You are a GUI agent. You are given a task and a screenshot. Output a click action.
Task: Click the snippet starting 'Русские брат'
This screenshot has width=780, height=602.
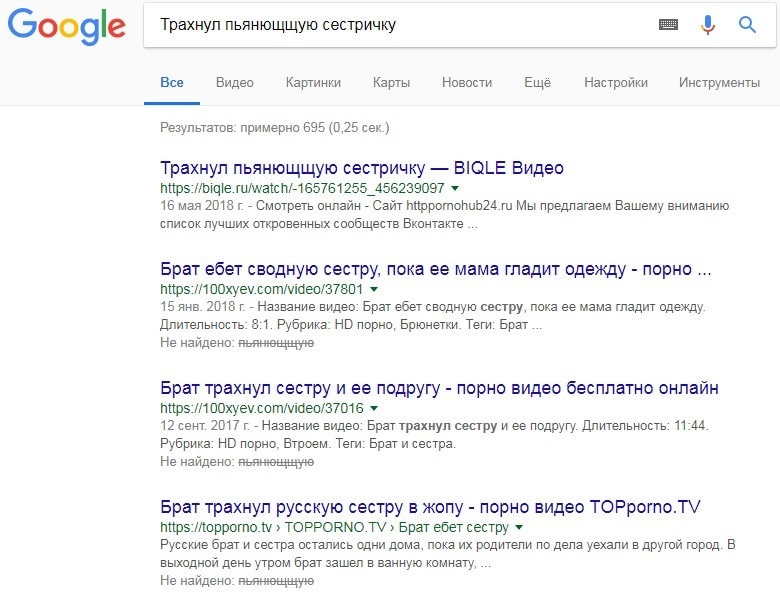(x=448, y=554)
